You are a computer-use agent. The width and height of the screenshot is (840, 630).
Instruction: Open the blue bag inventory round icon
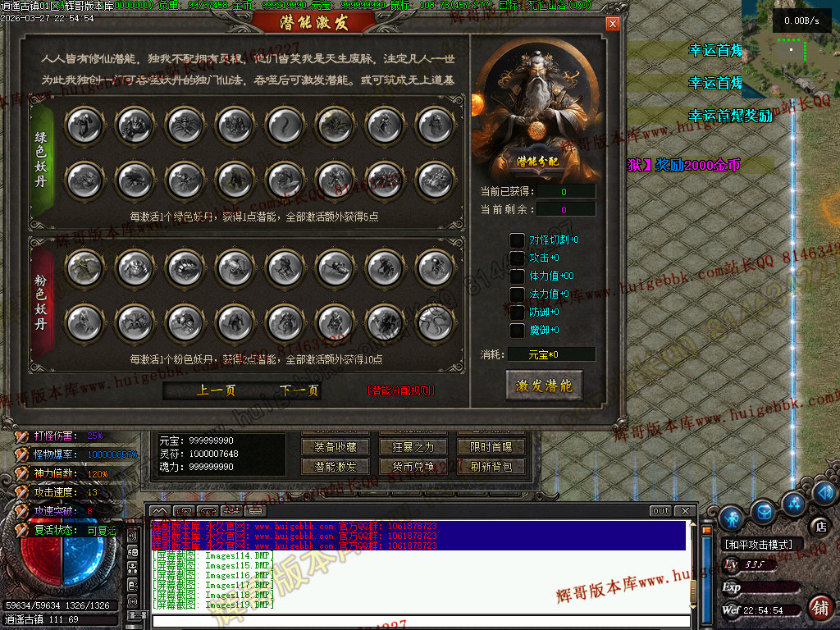click(x=763, y=511)
